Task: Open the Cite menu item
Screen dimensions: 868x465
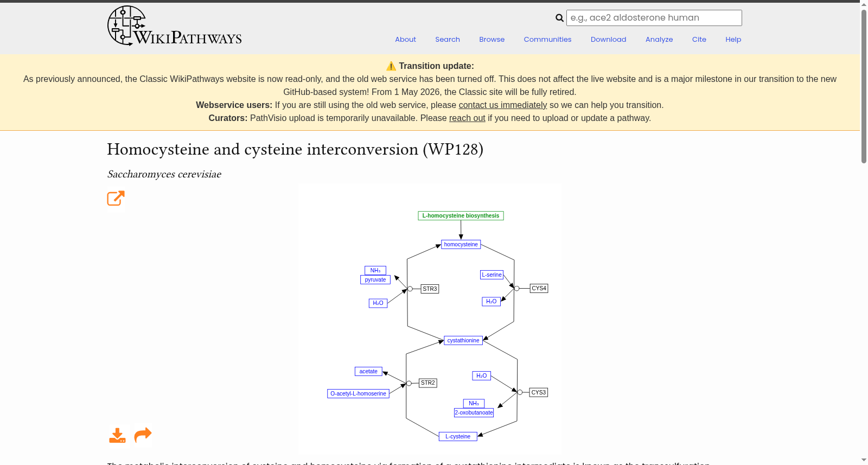Action: [699, 40]
